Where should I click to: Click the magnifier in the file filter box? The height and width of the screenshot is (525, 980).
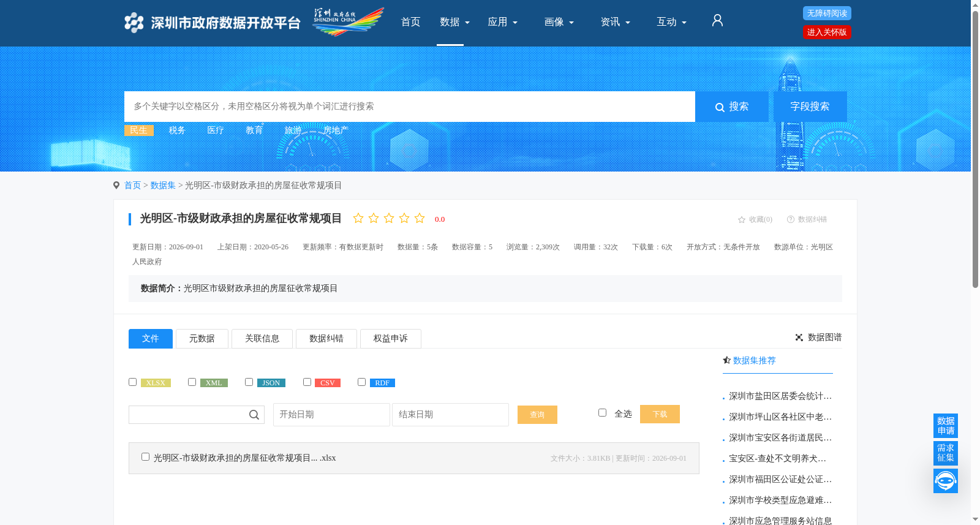(x=254, y=415)
